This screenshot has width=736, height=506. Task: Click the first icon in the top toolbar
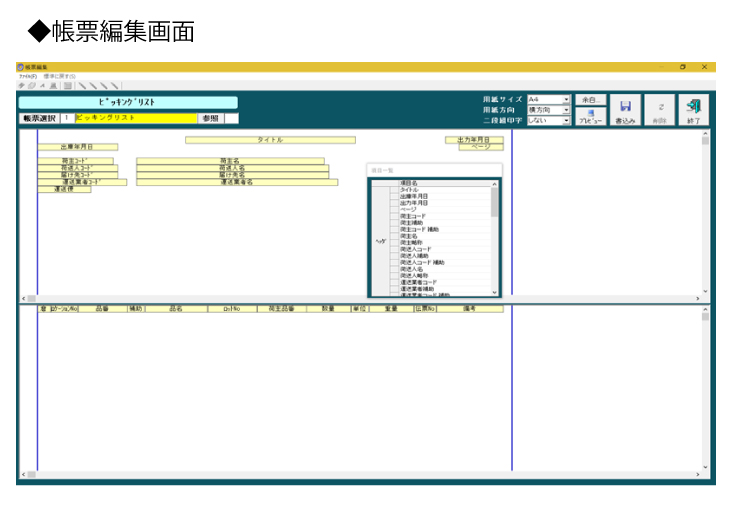click(x=21, y=86)
